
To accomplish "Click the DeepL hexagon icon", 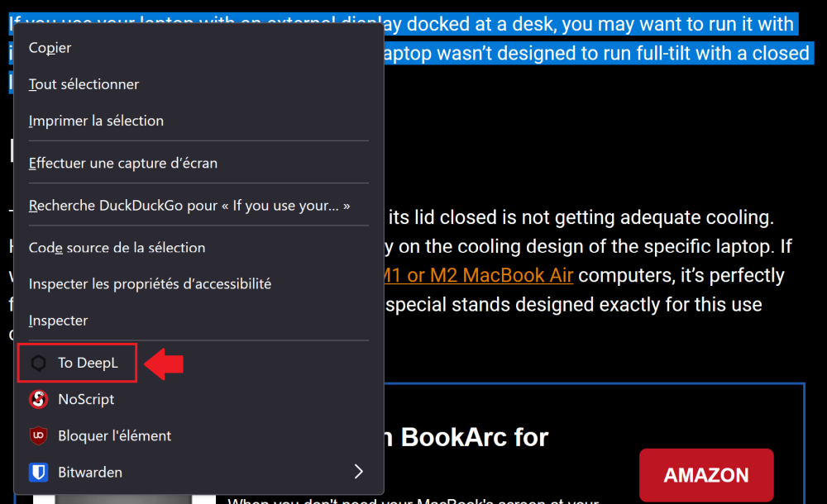I will point(39,363).
